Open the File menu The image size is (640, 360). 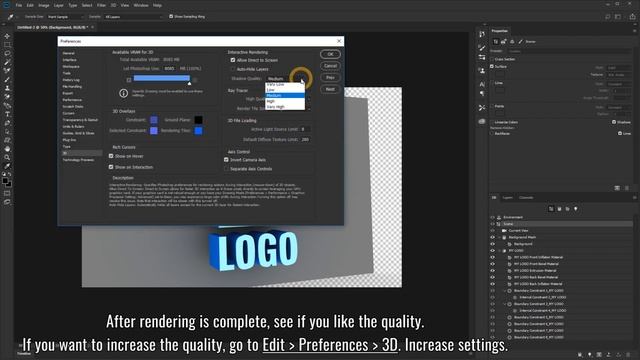click(19, 5)
